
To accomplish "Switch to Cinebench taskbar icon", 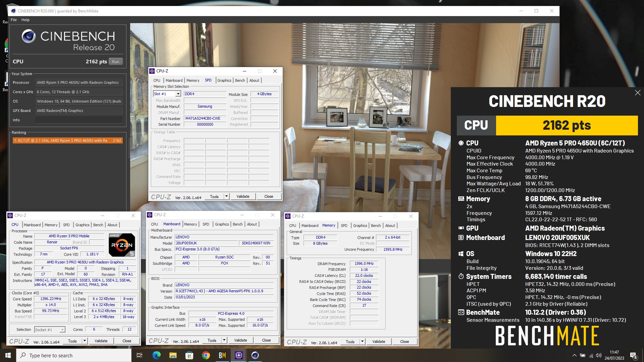I will [x=255, y=355].
